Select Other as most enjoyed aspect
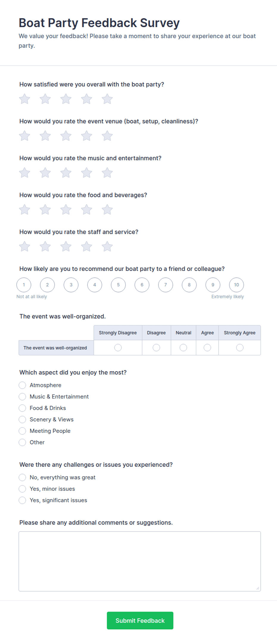 tap(22, 442)
